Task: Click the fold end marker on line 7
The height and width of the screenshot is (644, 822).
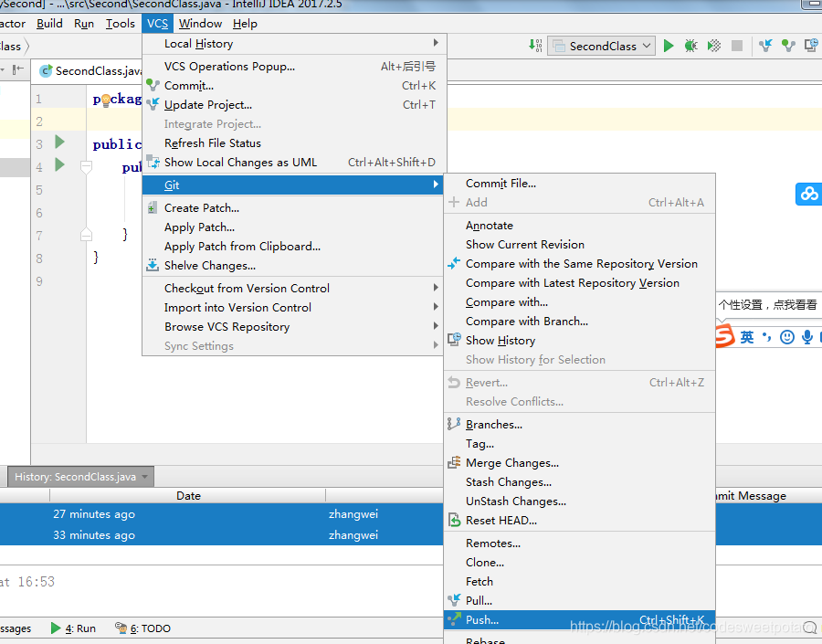Action: click(87, 235)
